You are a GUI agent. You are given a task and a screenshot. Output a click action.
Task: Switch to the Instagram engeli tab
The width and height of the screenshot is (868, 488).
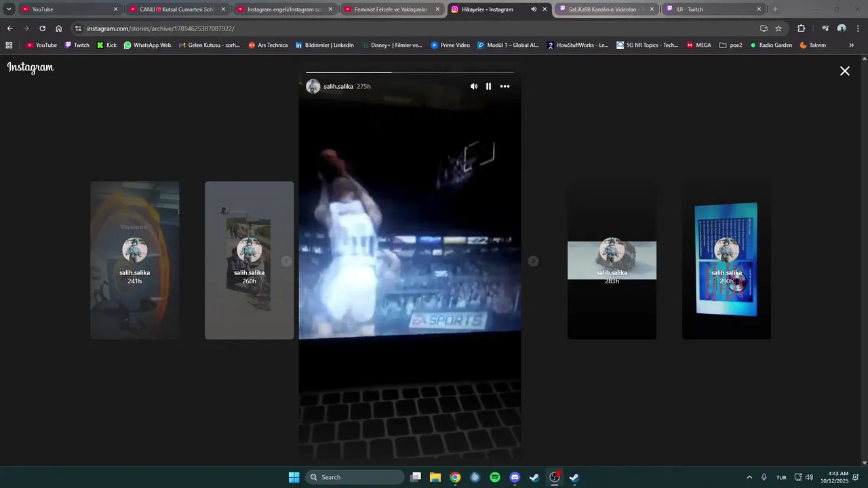coord(285,9)
